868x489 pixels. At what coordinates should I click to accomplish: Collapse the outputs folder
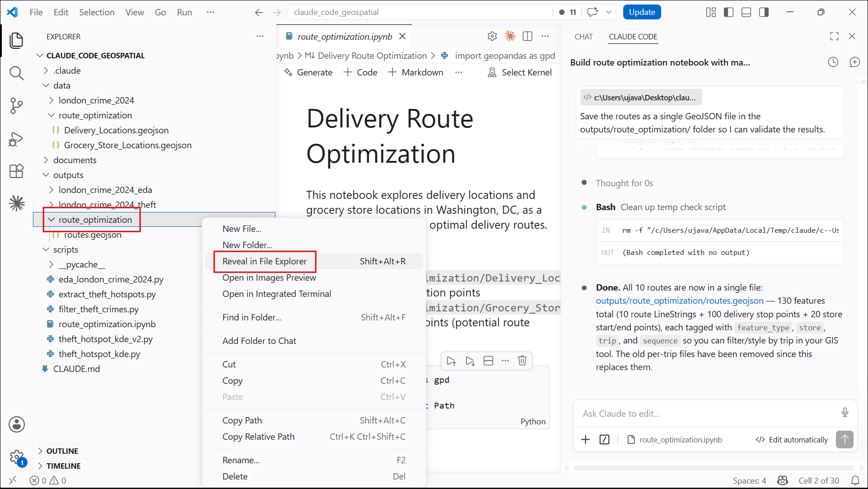tap(46, 175)
